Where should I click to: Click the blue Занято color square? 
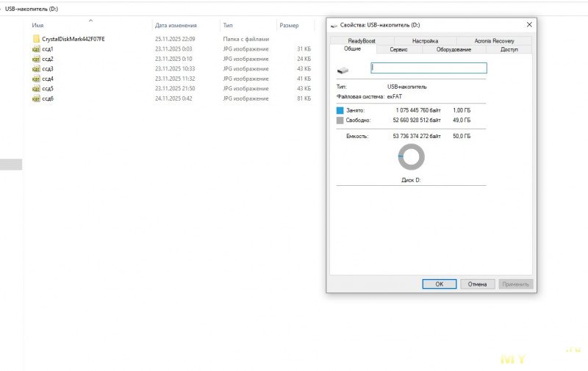(340, 110)
